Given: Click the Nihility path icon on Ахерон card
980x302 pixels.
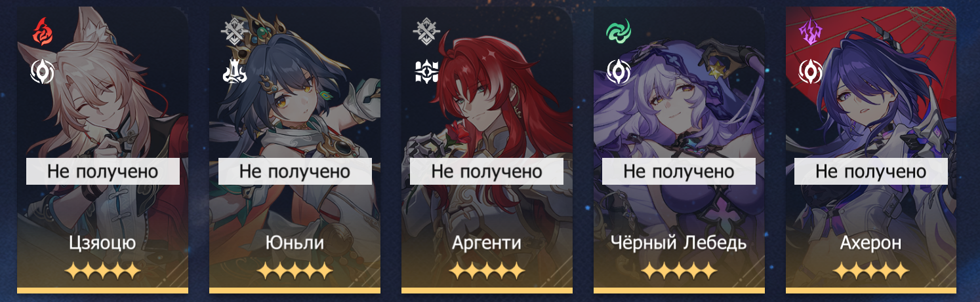Looking at the screenshot, I should point(811,71).
